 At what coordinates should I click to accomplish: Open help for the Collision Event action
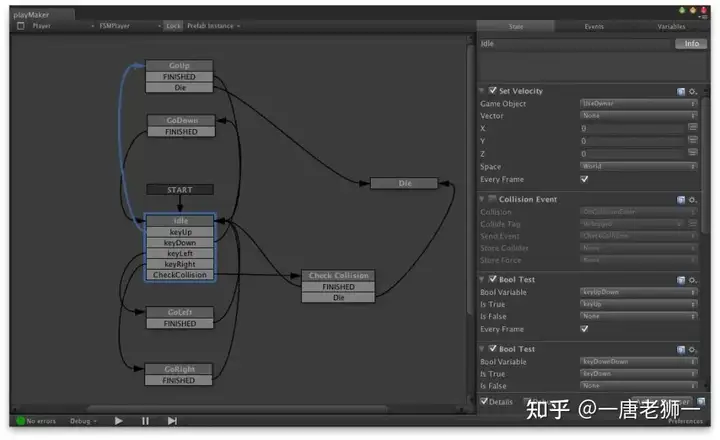click(x=681, y=200)
